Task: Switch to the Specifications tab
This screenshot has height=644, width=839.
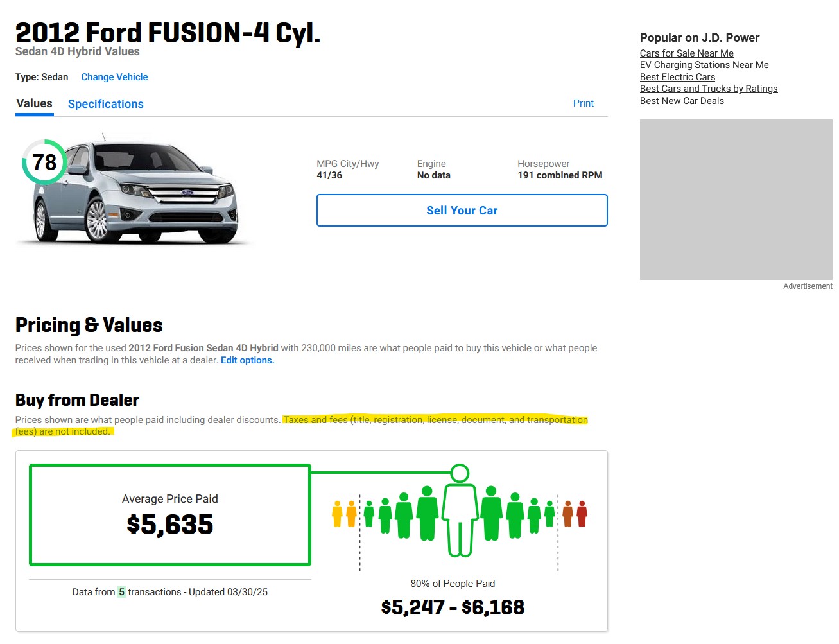Action: pos(106,104)
